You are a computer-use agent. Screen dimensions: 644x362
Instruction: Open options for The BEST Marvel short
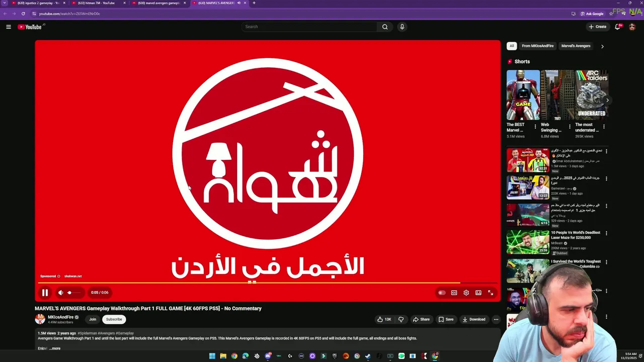[x=535, y=127]
